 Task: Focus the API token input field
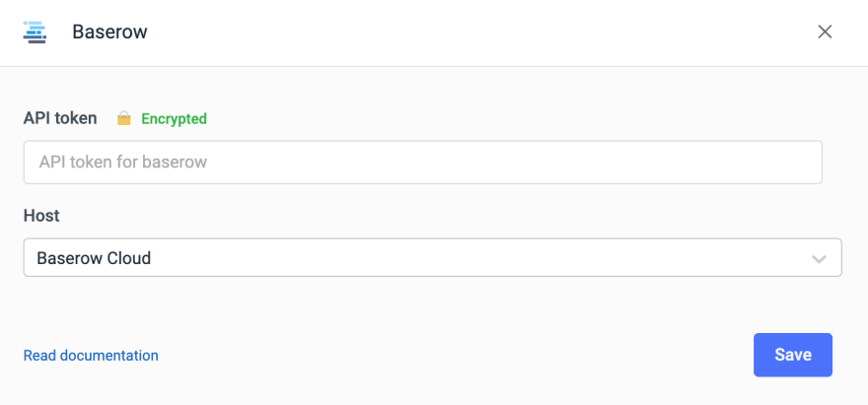pos(422,162)
